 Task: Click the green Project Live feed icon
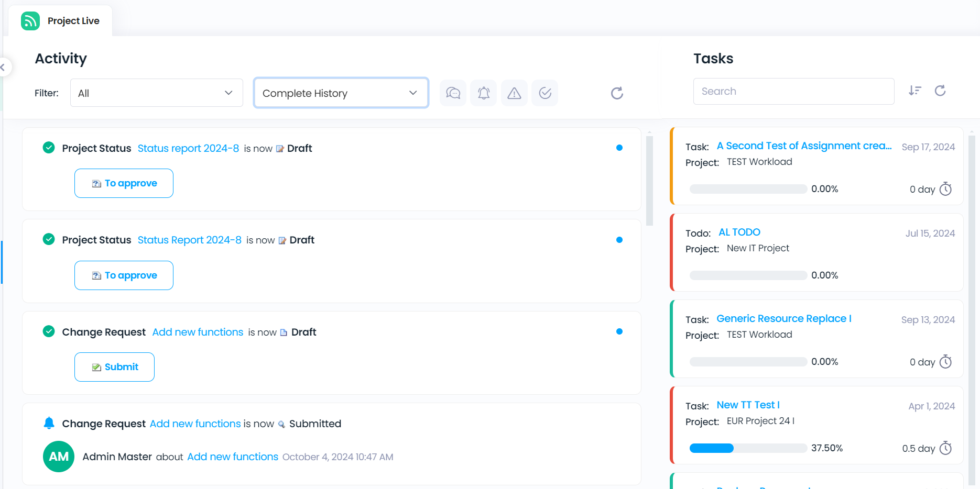(30, 21)
